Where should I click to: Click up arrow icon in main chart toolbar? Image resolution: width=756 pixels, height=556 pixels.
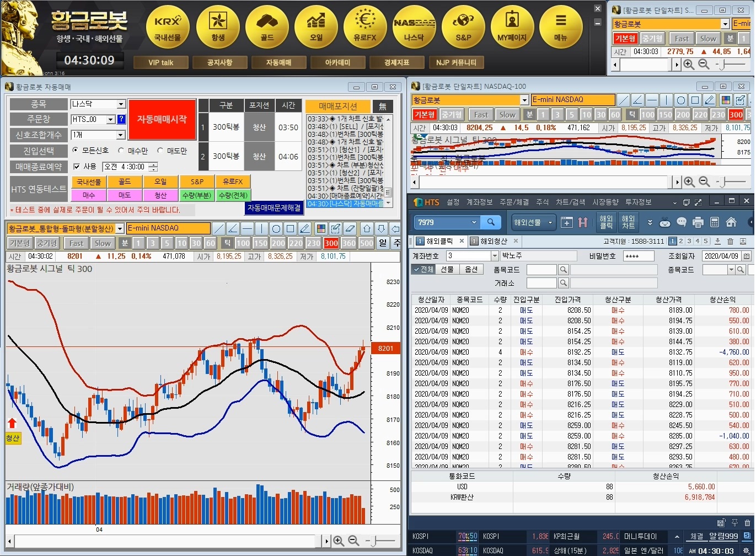367,228
